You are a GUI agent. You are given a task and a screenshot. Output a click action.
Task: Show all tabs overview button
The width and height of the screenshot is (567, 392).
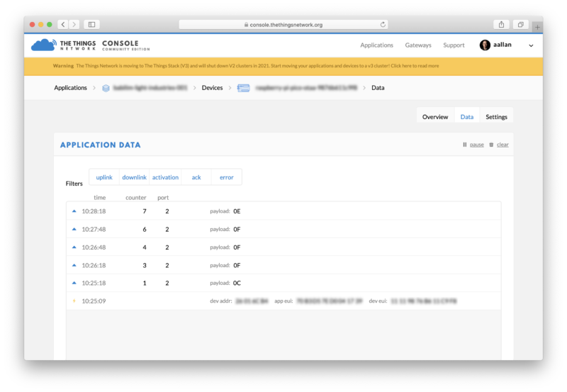pyautogui.click(x=521, y=25)
